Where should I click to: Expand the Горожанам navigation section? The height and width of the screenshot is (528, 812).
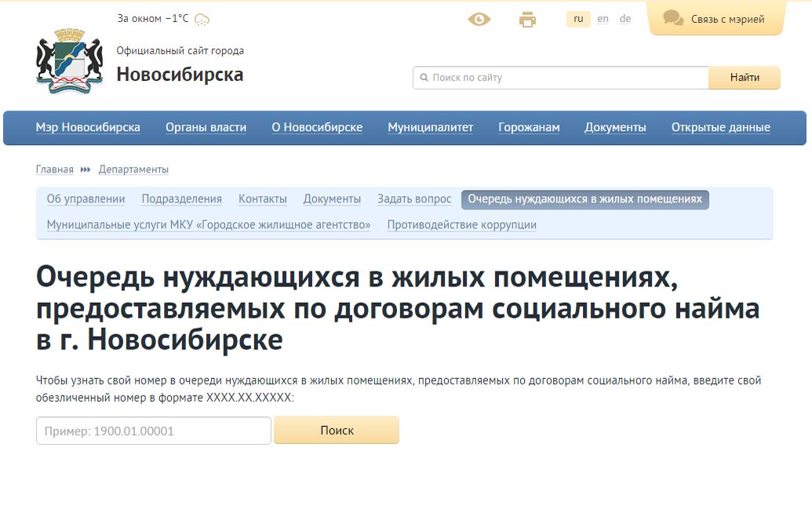(529, 127)
